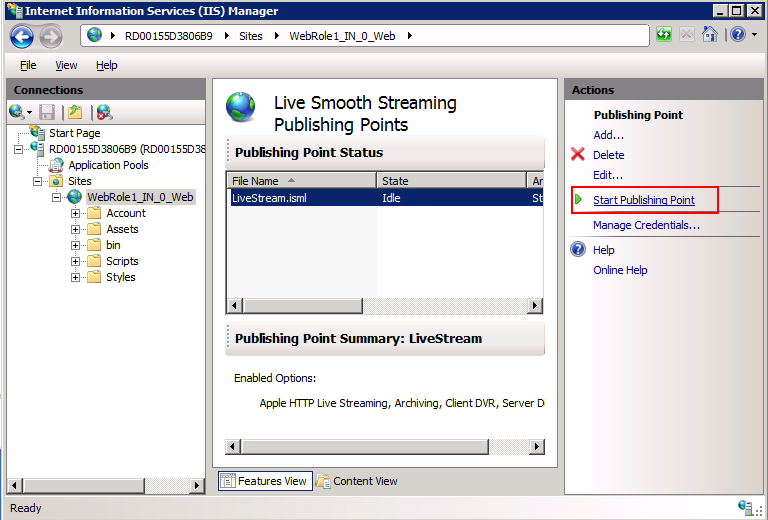Expand the bin folder
This screenshot has width=768, height=520.
[x=75, y=245]
